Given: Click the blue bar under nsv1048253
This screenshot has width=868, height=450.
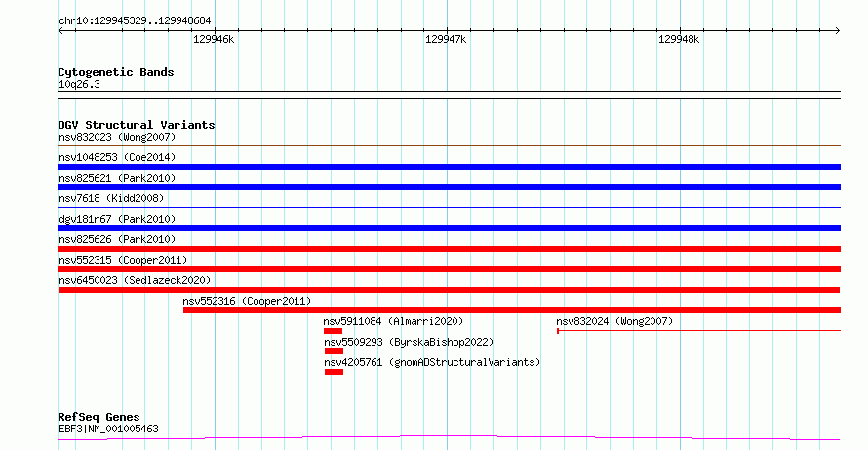Looking at the screenshot, I should pyautogui.click(x=449, y=167).
